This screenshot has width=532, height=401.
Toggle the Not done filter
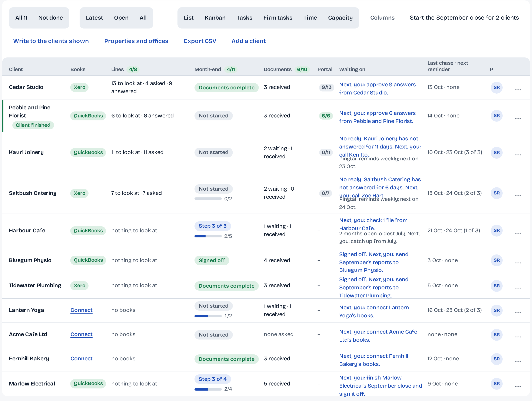[x=50, y=18]
